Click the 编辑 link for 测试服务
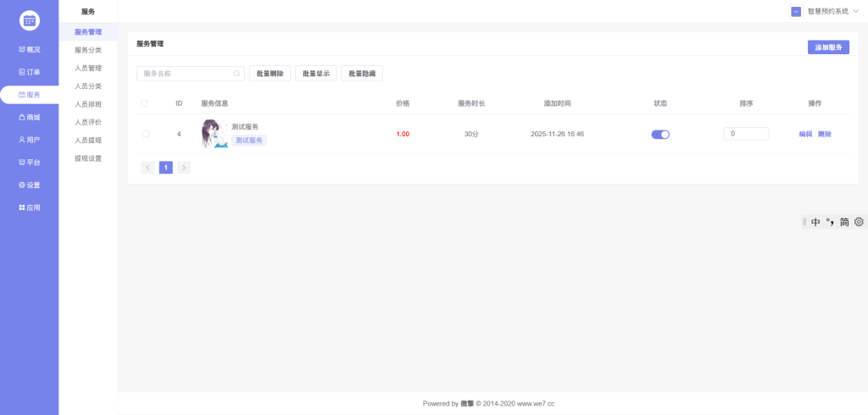Image resolution: width=868 pixels, height=415 pixels. pyautogui.click(x=805, y=134)
